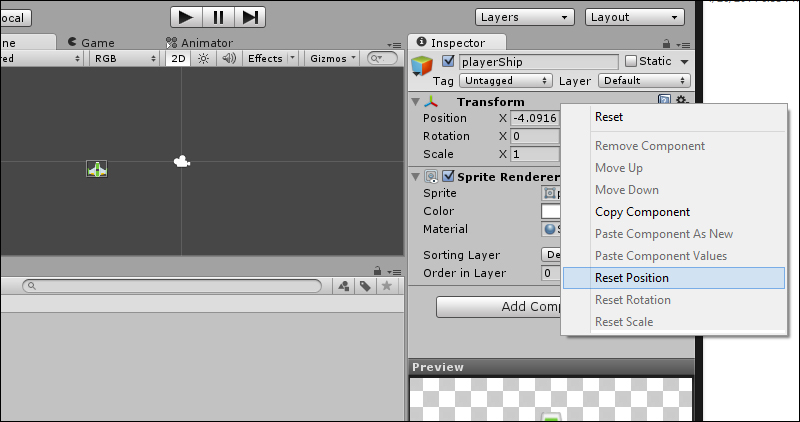
Task: Toggle scene audio speaker icon
Action: point(228,58)
